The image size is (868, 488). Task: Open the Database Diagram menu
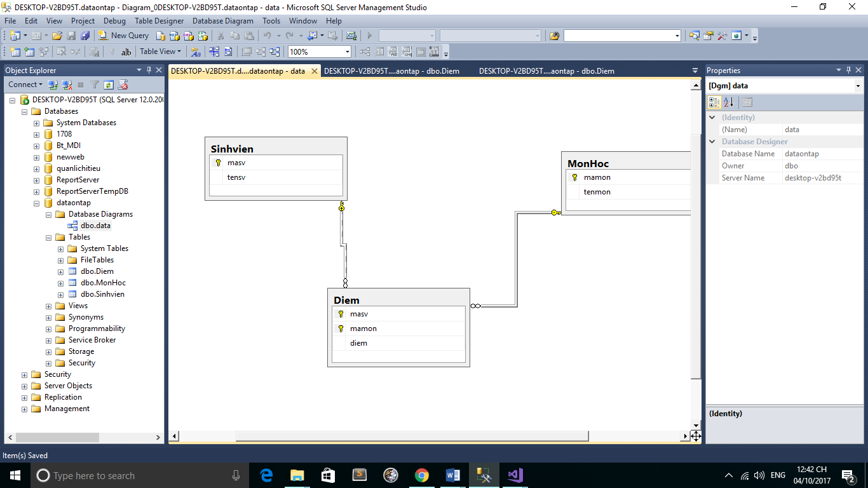222,21
